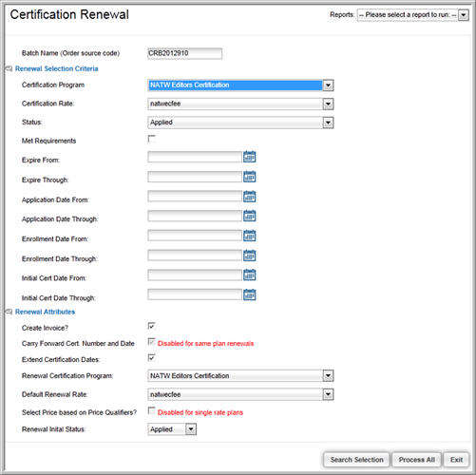Open the Renewal Inital Status dropdown
Image resolution: width=476 pixels, height=475 pixels.
coord(191,429)
